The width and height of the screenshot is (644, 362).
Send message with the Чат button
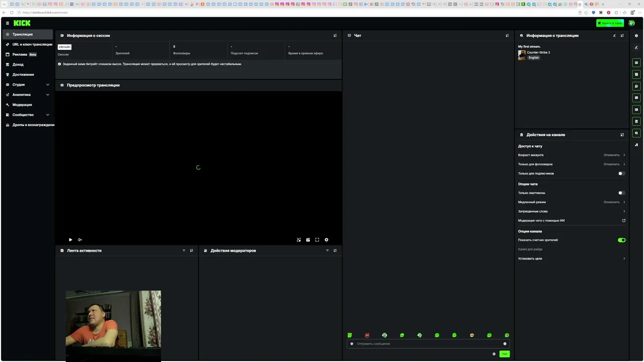504,354
